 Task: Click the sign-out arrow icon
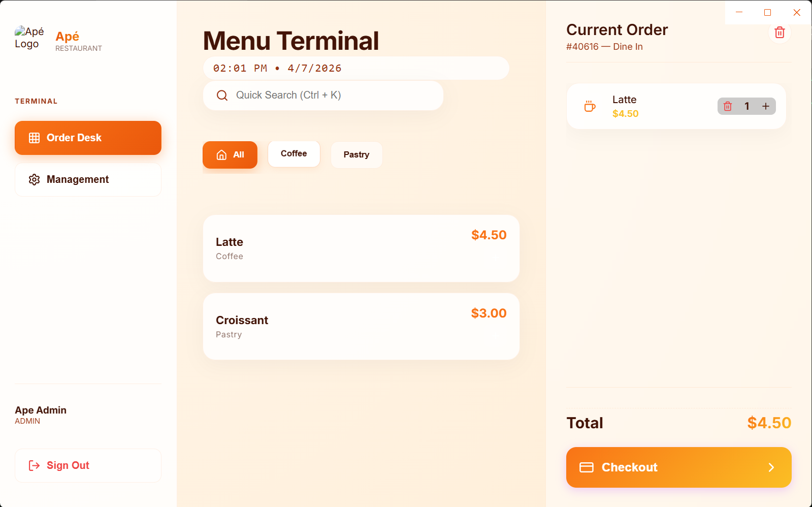coord(34,465)
